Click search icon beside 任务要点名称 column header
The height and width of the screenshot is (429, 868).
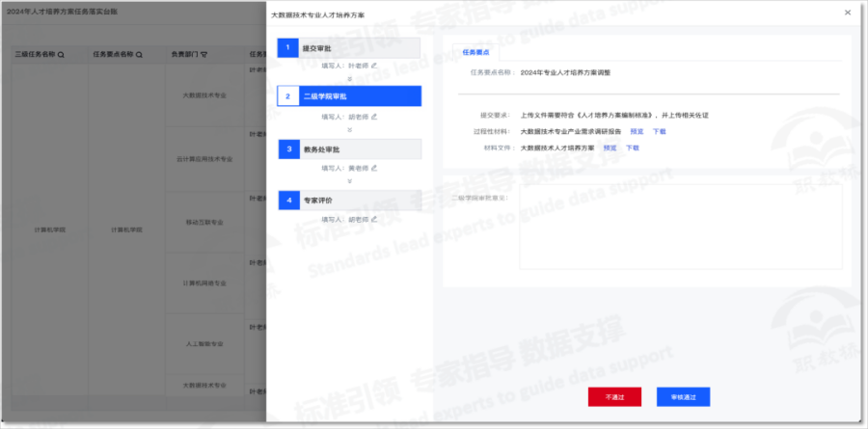[x=139, y=55]
